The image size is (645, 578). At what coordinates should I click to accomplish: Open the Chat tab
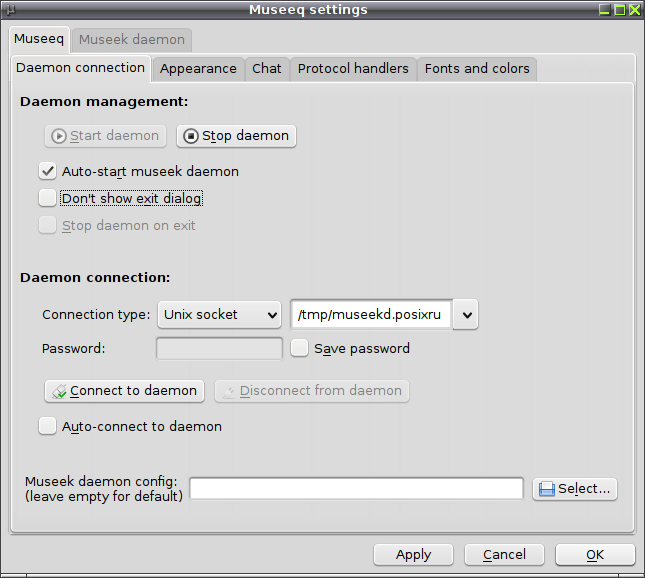[x=267, y=69]
